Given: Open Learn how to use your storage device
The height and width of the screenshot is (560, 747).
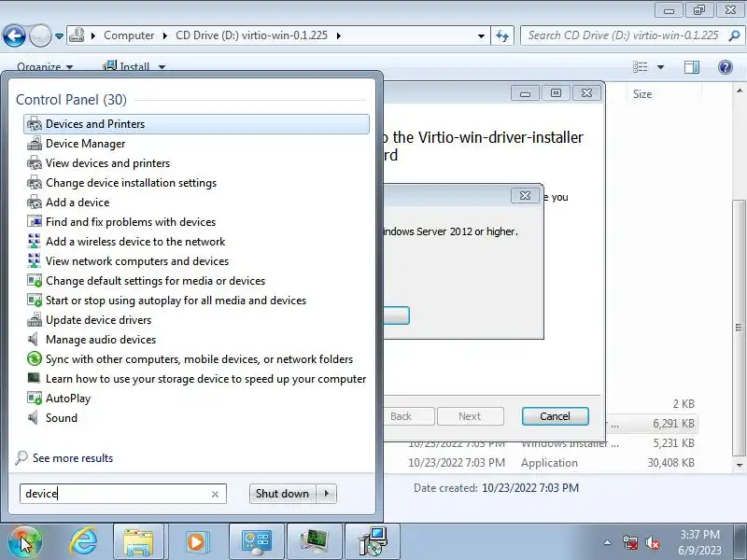Looking at the screenshot, I should click(x=205, y=379).
